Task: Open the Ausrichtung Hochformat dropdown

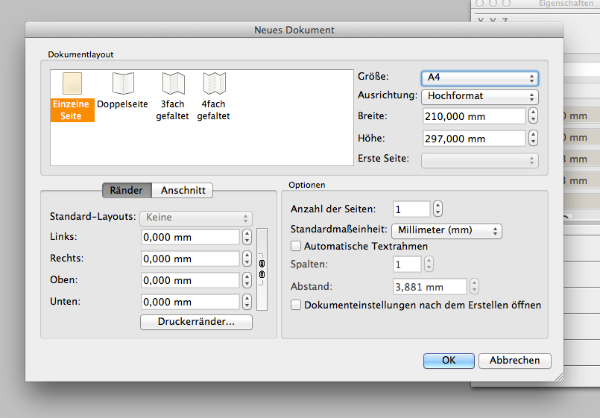Action: click(x=479, y=96)
